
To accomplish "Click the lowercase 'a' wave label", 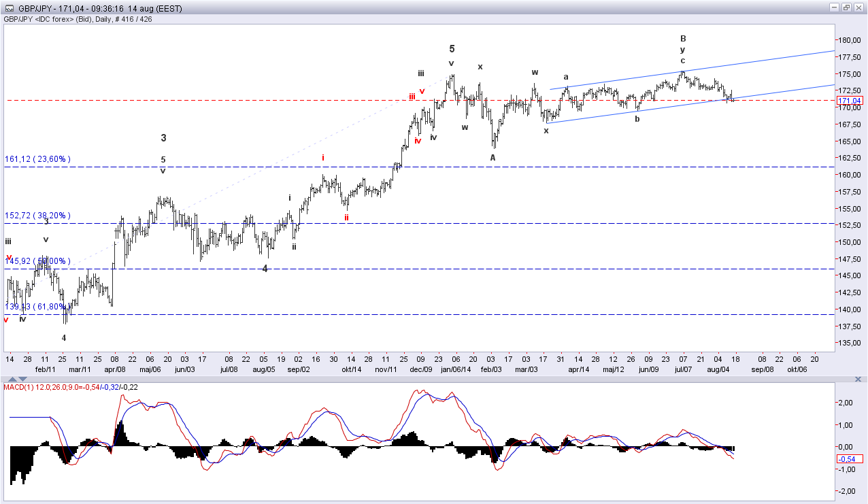I will [566, 77].
